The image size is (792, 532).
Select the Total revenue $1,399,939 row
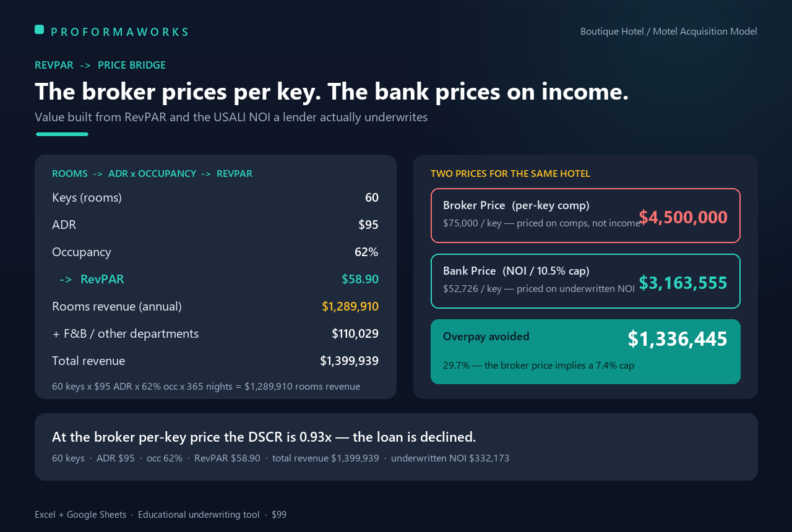215,361
